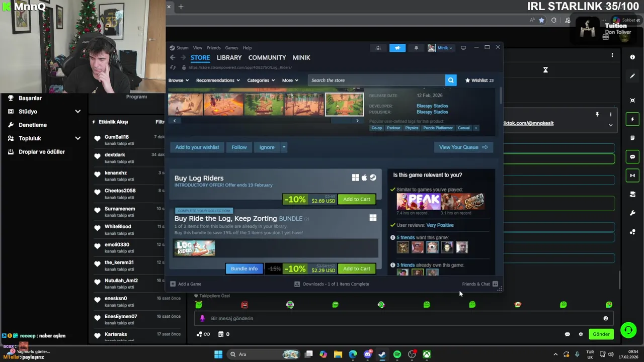Viewport: 644px width, 362px height.
Task: Open the Recommendations dropdown
Action: coord(218,80)
